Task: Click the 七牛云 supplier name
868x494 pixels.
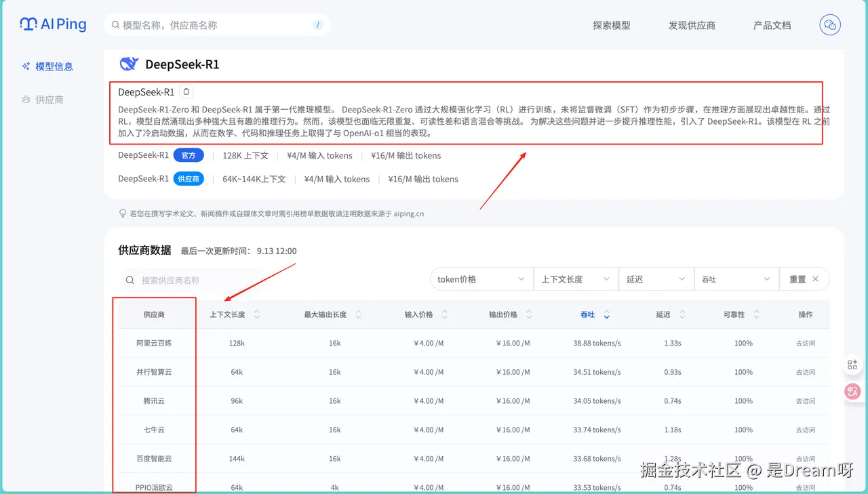Action: click(x=154, y=430)
